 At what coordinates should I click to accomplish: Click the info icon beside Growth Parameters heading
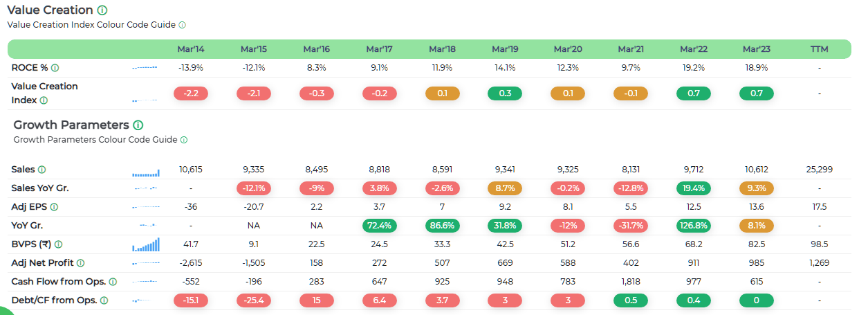pyautogui.click(x=138, y=125)
